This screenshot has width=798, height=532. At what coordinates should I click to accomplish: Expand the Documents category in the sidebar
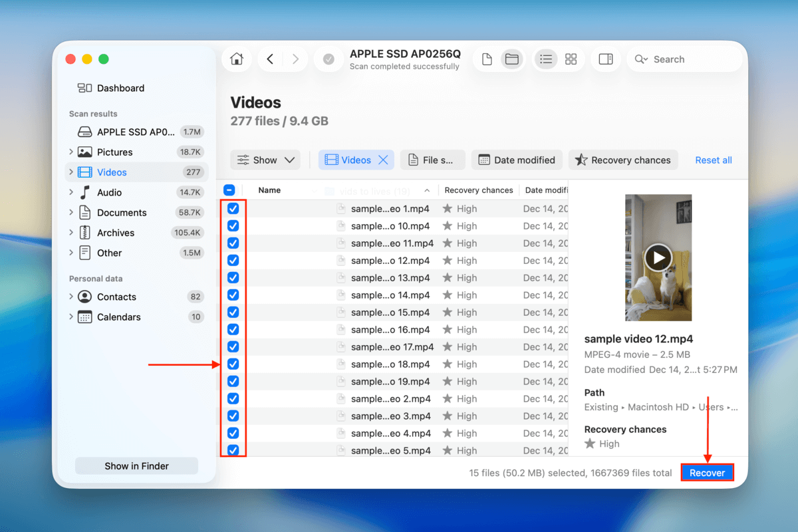pyautogui.click(x=71, y=212)
